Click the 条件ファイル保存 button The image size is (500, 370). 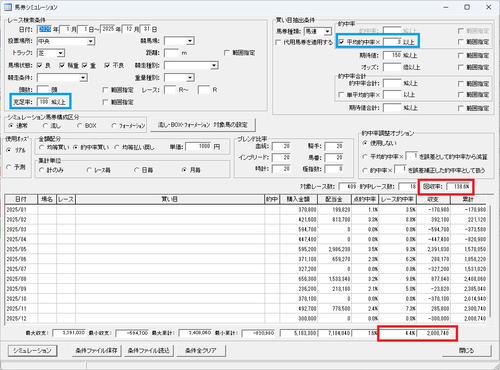tap(96, 351)
